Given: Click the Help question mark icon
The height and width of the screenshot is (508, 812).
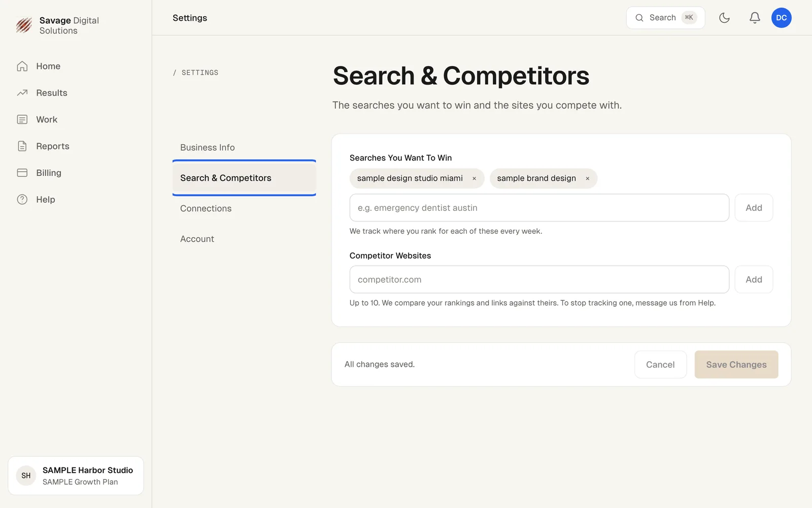Looking at the screenshot, I should point(22,200).
